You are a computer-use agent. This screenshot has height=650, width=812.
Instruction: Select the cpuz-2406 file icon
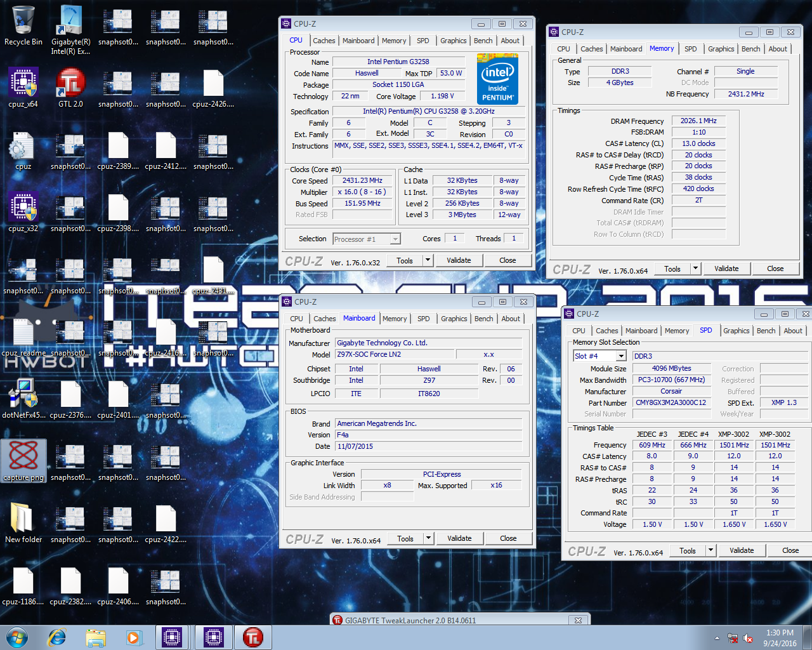tap(118, 585)
